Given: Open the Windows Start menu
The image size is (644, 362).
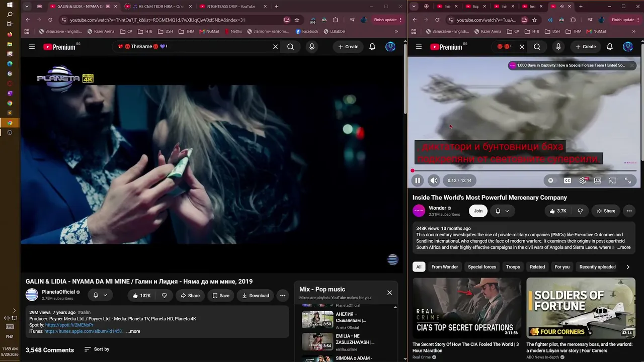Looking at the screenshot, I should click(10, 5).
